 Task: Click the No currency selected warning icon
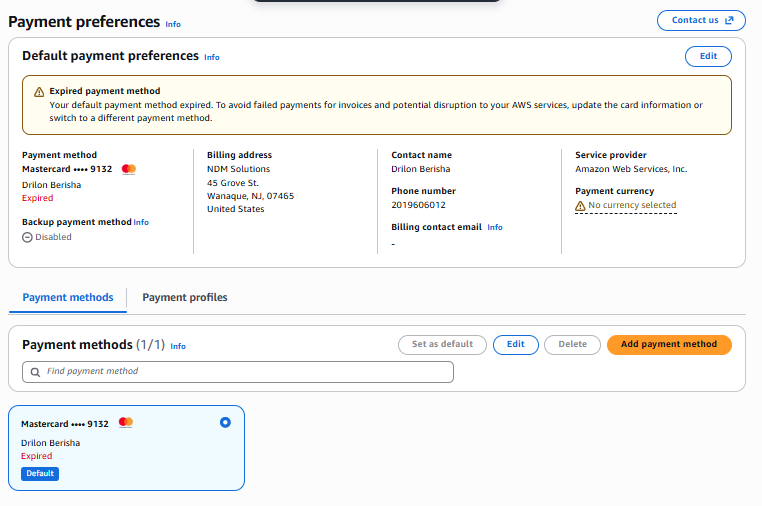click(580, 206)
